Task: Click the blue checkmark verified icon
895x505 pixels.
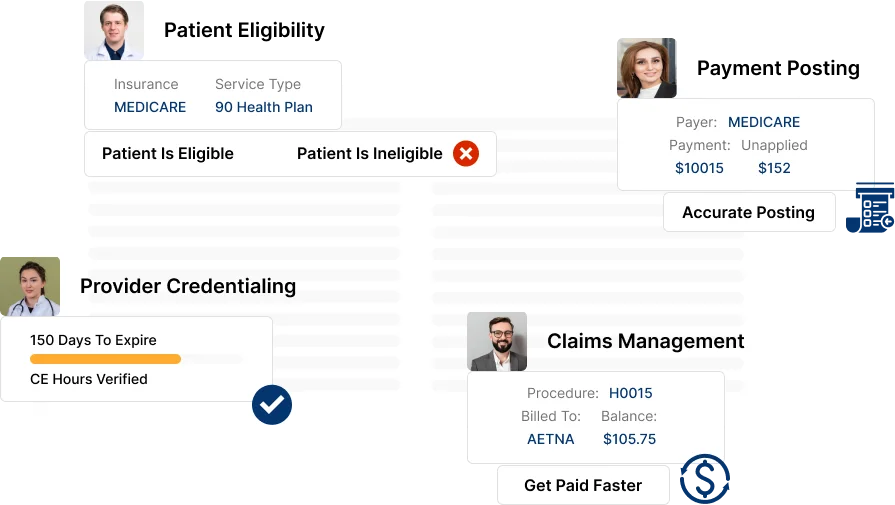Action: click(x=272, y=405)
